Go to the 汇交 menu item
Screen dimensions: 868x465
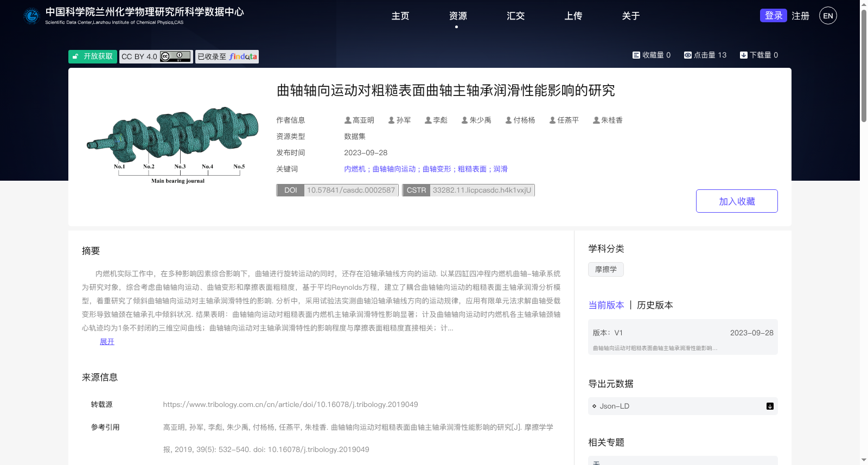tap(515, 16)
